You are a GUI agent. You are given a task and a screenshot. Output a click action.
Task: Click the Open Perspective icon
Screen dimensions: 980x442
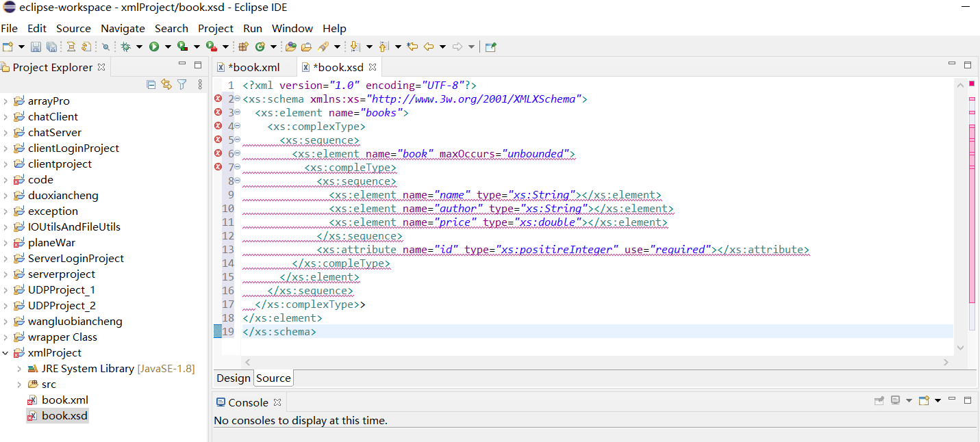490,47
